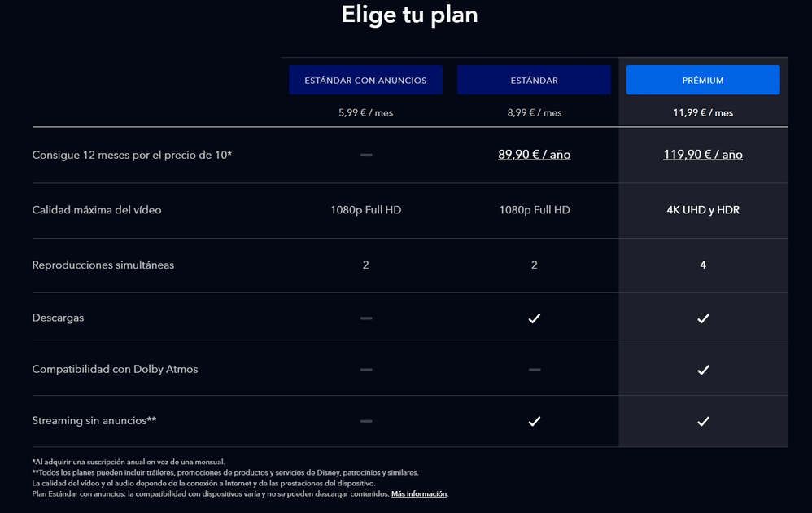Click the 11,99 € / mes price
This screenshot has height=513, width=812.
coord(703,113)
